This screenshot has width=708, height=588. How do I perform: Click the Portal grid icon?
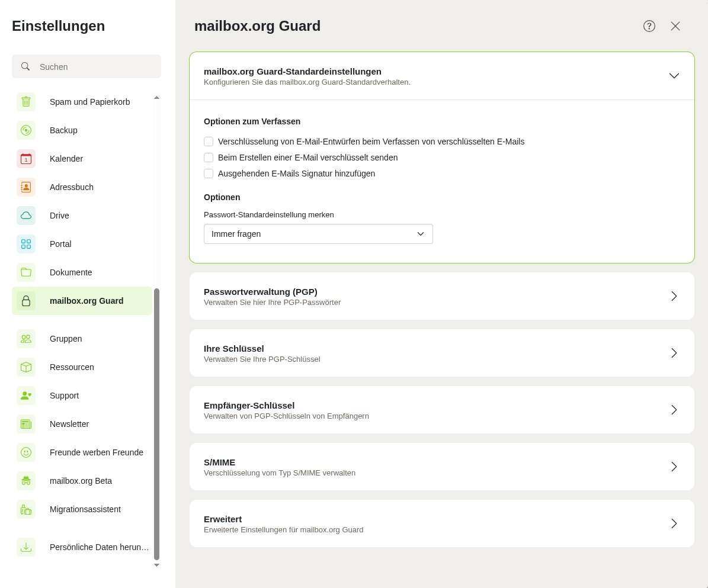tap(26, 244)
